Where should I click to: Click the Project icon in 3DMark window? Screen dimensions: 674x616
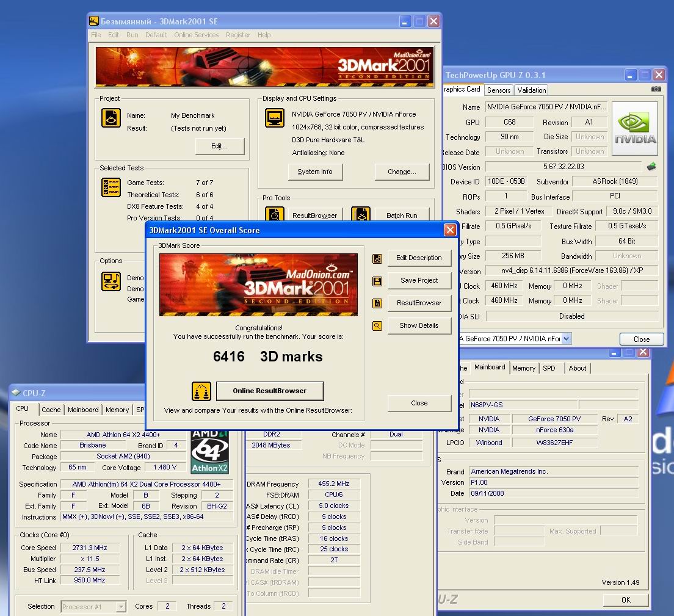[111, 118]
